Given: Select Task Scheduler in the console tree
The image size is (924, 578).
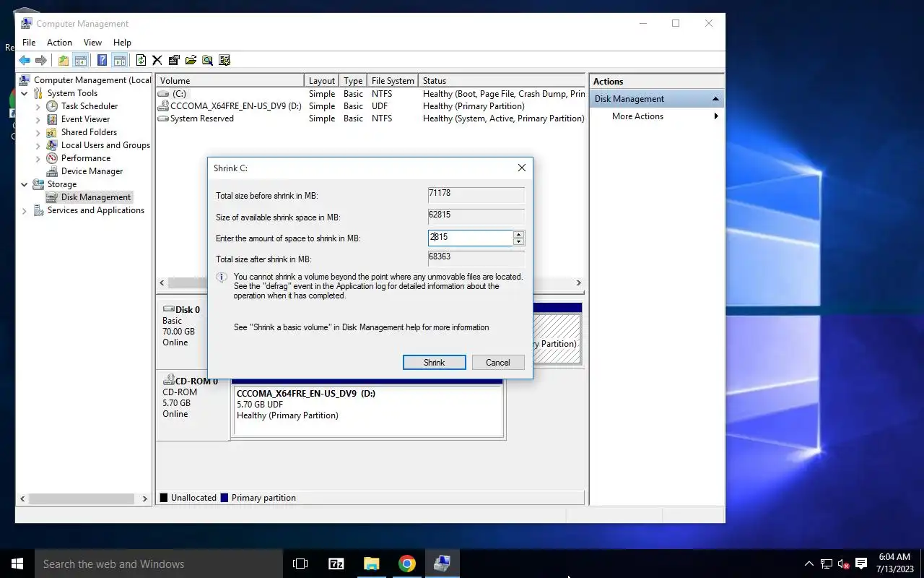Looking at the screenshot, I should [90, 106].
